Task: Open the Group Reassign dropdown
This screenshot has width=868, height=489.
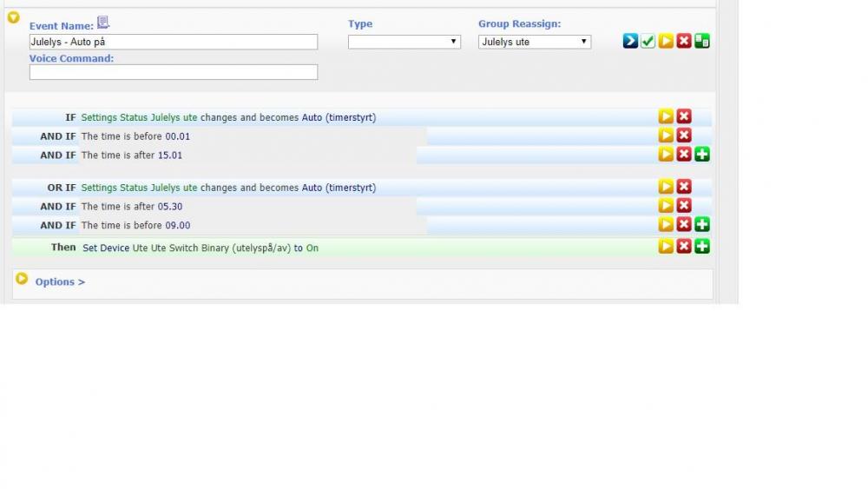Action: coord(534,42)
